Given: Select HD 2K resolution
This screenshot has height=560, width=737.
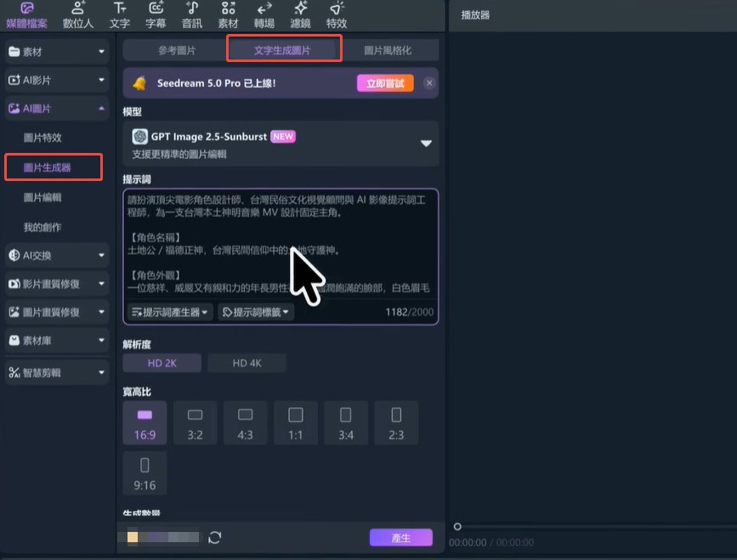Looking at the screenshot, I should point(162,363).
